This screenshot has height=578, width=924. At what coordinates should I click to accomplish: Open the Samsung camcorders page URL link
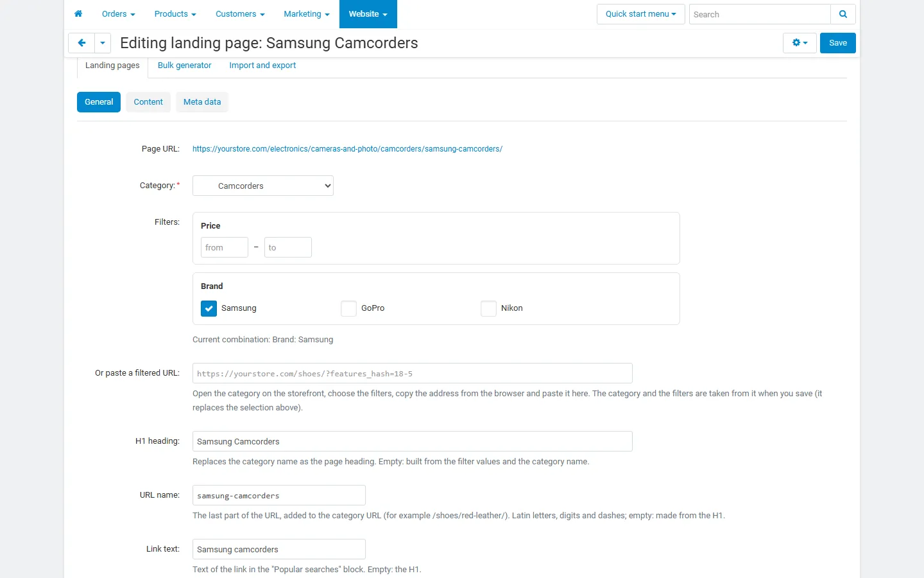347,149
